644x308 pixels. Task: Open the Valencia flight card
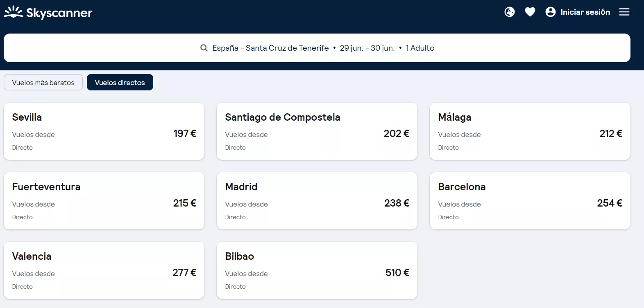pos(104,270)
